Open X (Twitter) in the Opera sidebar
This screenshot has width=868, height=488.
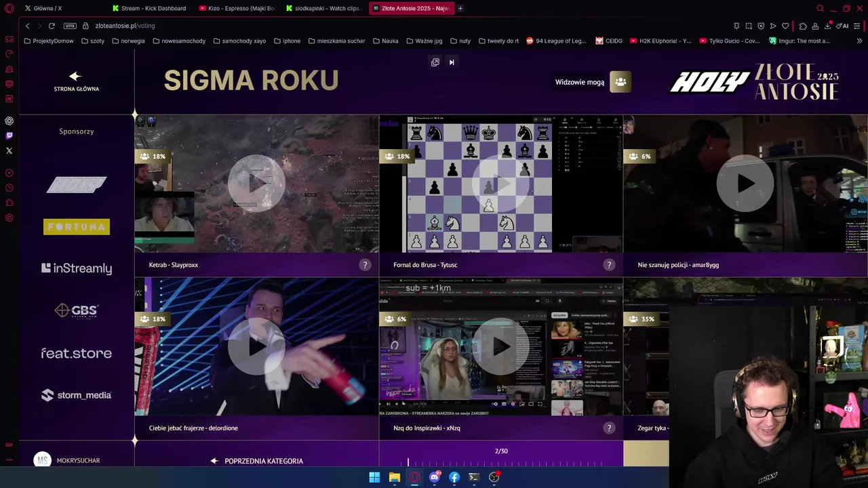click(x=9, y=150)
